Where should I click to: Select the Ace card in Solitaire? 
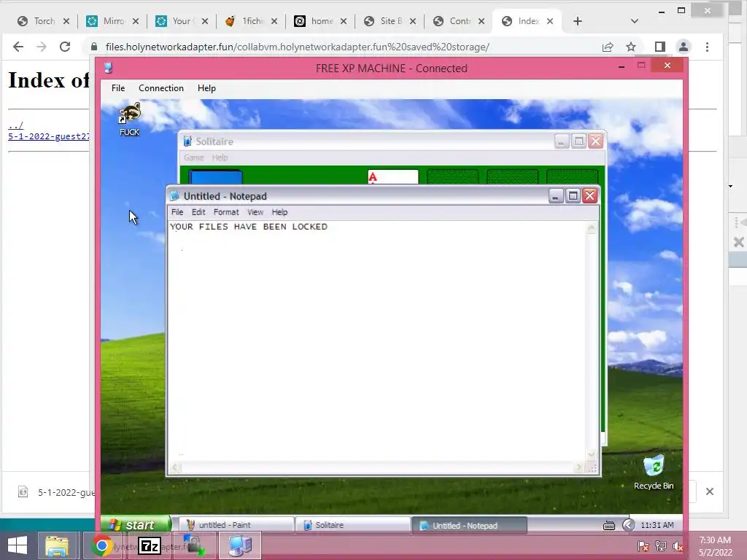(x=392, y=176)
